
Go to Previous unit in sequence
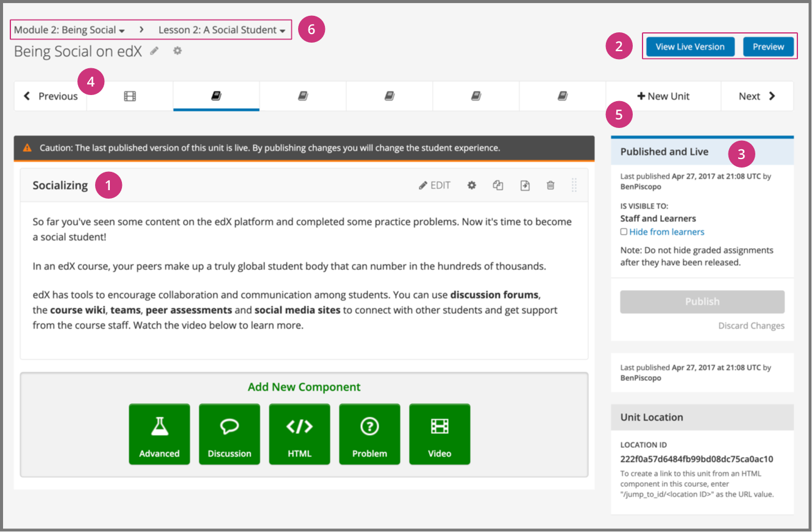point(51,96)
